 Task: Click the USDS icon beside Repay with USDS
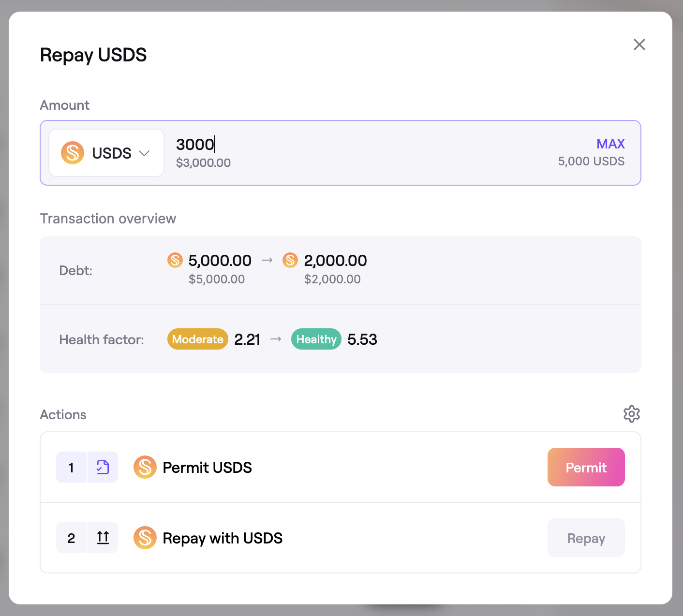(x=145, y=538)
